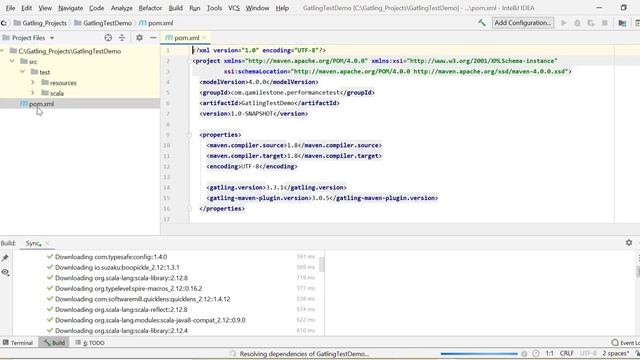640x360 pixels.
Task: Hide project panel with minus icon
Action: 153,38
